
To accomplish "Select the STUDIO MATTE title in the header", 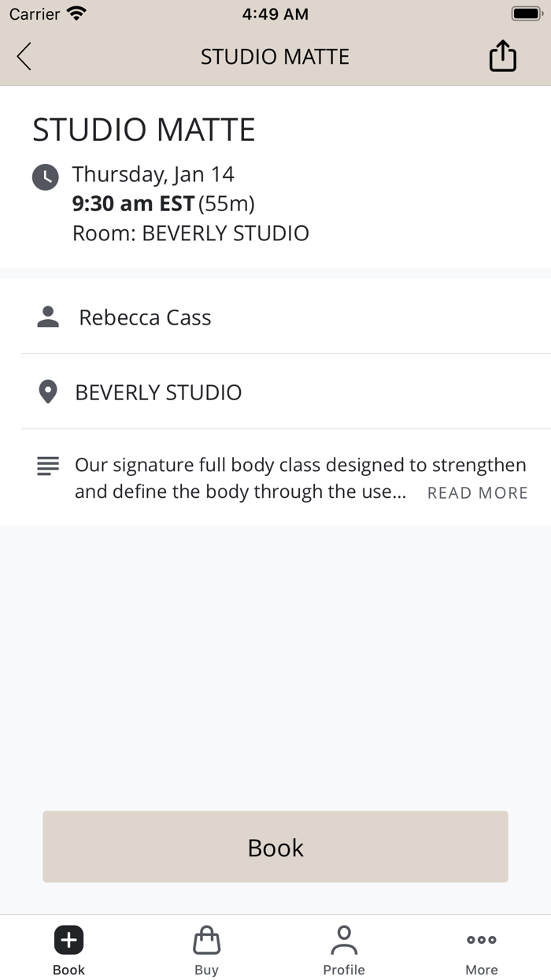I will point(275,56).
